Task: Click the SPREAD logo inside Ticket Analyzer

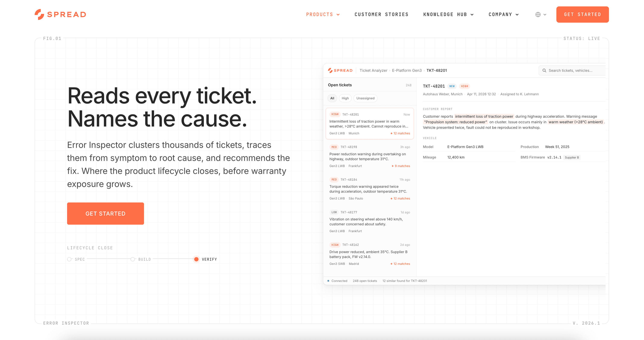Action: point(340,70)
